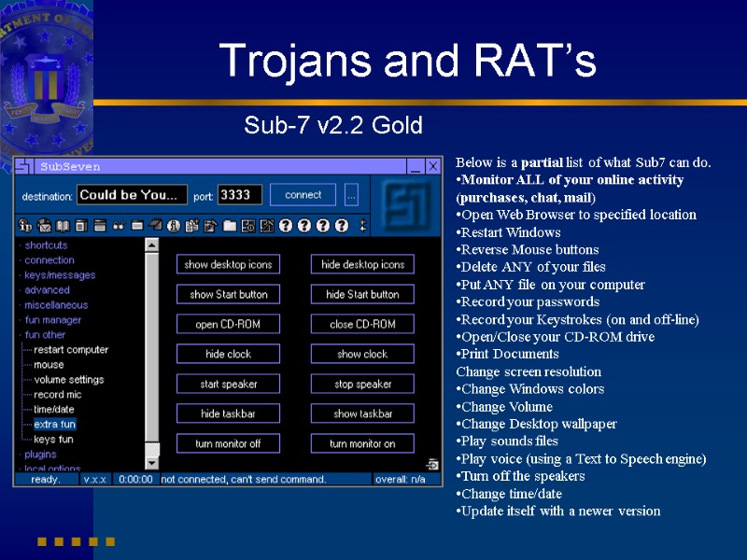The height and width of the screenshot is (560, 747).
Task: Select the clipboard documents icon
Action: click(192, 225)
